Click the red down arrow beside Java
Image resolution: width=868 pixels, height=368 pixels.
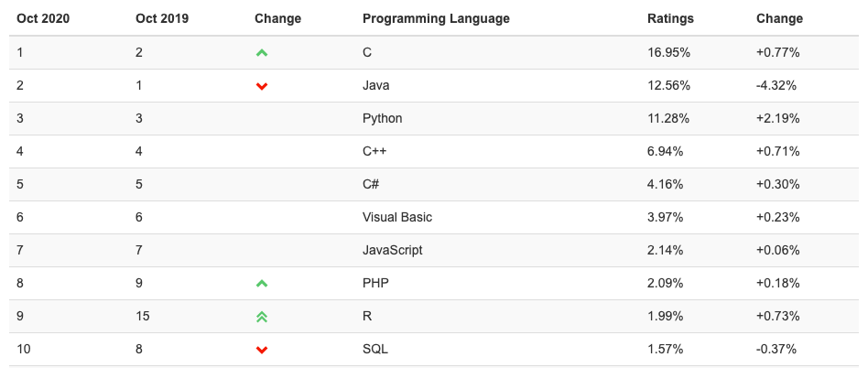262,86
